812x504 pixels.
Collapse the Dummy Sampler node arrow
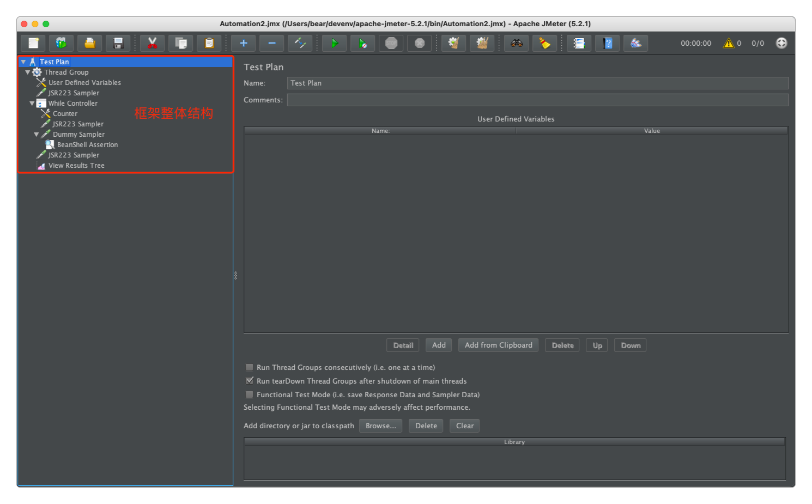click(x=36, y=135)
